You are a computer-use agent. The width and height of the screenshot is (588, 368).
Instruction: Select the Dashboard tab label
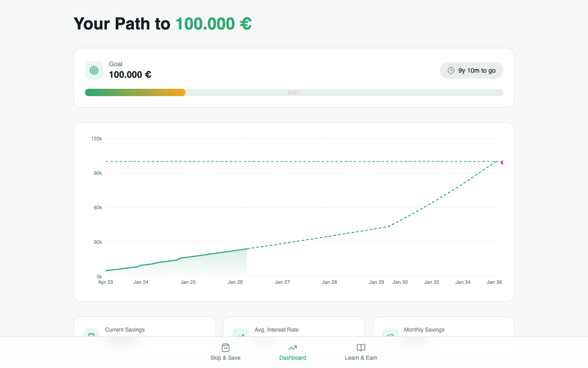tap(293, 358)
